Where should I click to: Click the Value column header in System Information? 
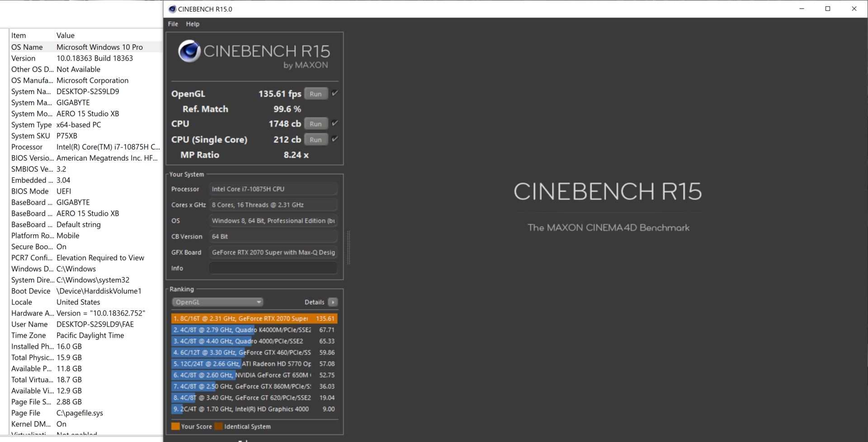[108, 35]
